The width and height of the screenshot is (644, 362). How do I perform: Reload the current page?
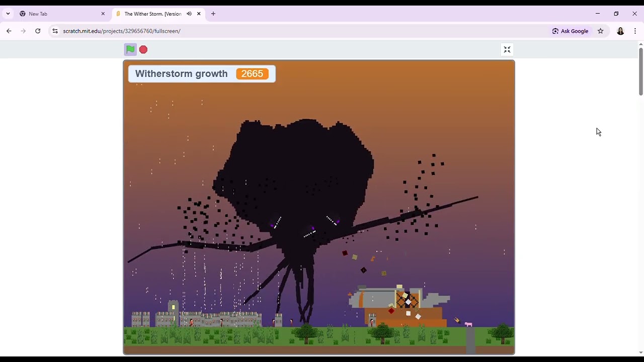tap(38, 31)
